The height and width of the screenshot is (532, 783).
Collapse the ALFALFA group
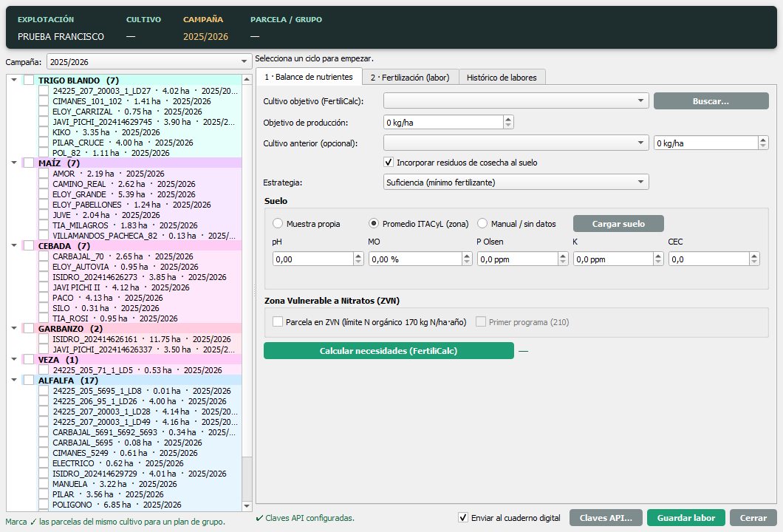(14, 380)
